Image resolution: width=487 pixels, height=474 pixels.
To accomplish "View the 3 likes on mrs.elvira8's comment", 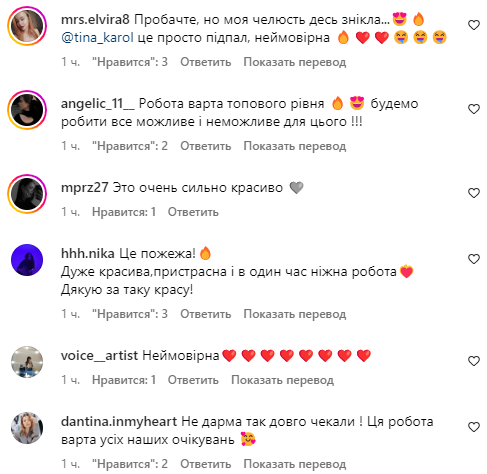I will (130, 62).
